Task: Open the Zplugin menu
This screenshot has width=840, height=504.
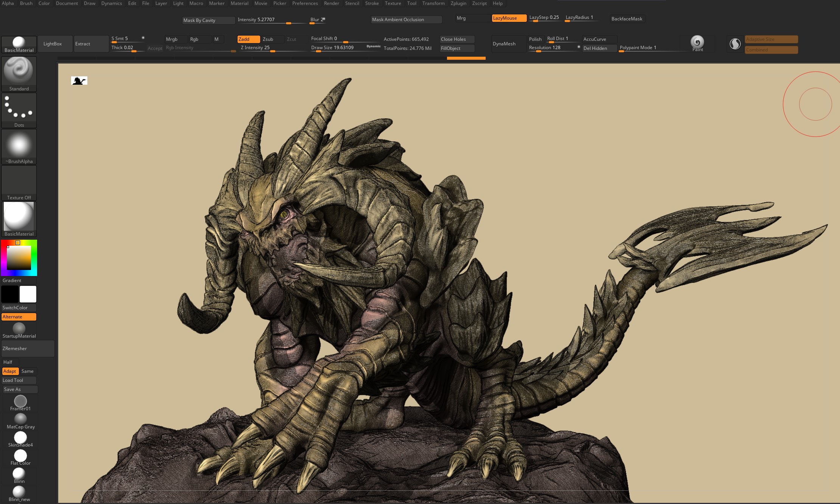Action: pos(458,3)
